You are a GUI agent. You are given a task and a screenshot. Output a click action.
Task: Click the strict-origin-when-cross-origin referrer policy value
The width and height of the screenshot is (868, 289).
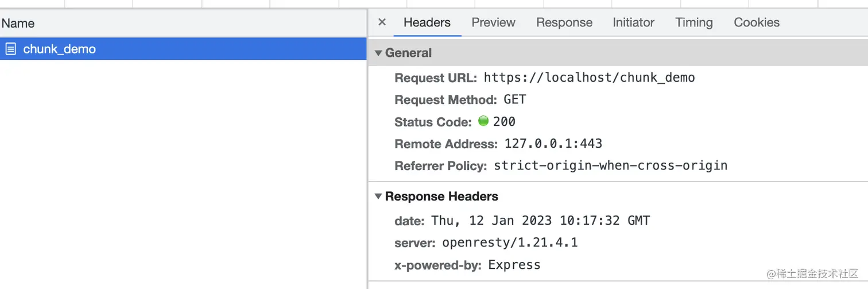[x=610, y=166]
